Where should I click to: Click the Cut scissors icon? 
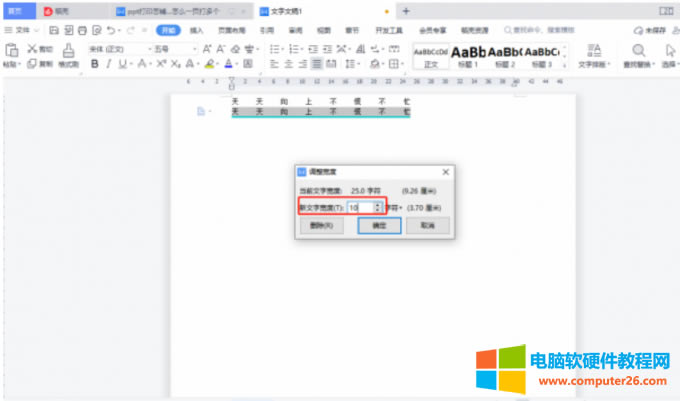point(32,49)
